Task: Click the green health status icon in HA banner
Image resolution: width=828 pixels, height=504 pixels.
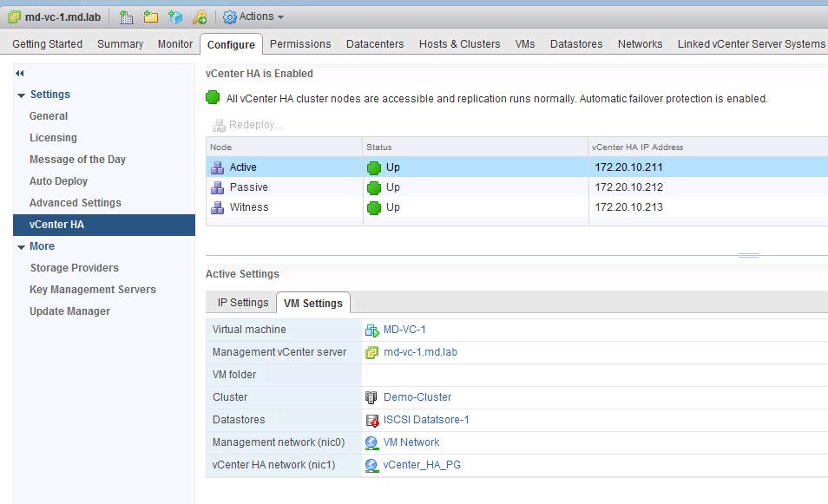Action: pyautogui.click(x=213, y=98)
